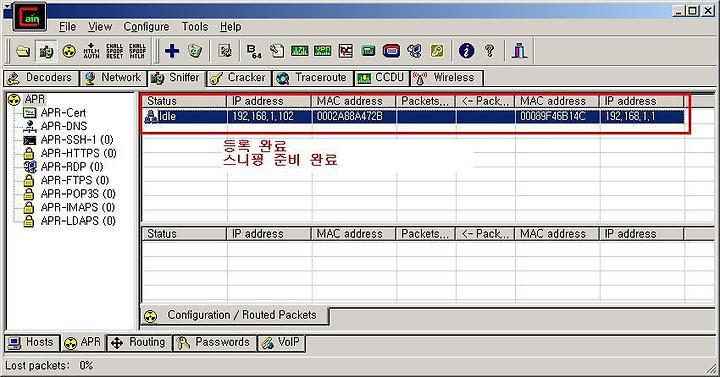
Task: Click the open folder toolbar icon
Action: (x=23, y=51)
